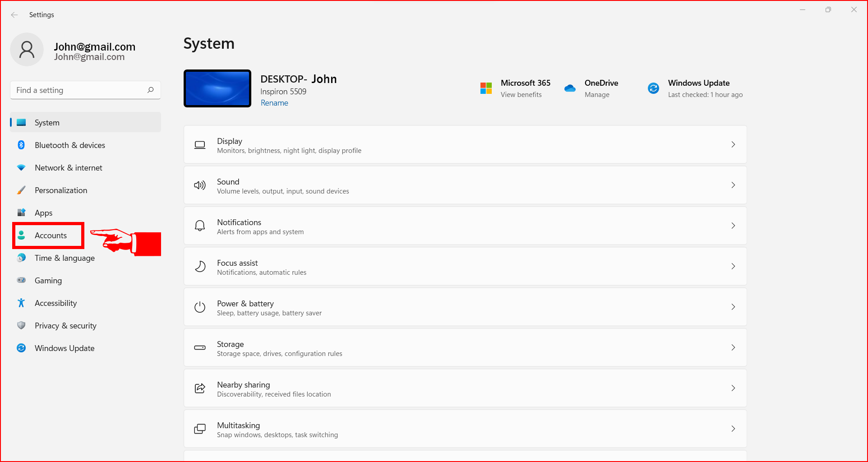Open Windows Update from the sidebar icon

coord(21,348)
